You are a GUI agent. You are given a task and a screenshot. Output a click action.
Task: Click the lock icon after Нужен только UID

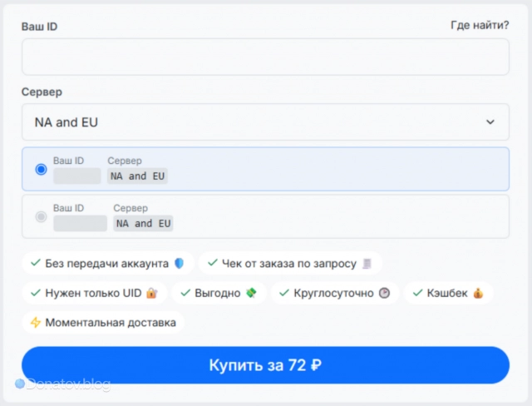click(x=151, y=293)
